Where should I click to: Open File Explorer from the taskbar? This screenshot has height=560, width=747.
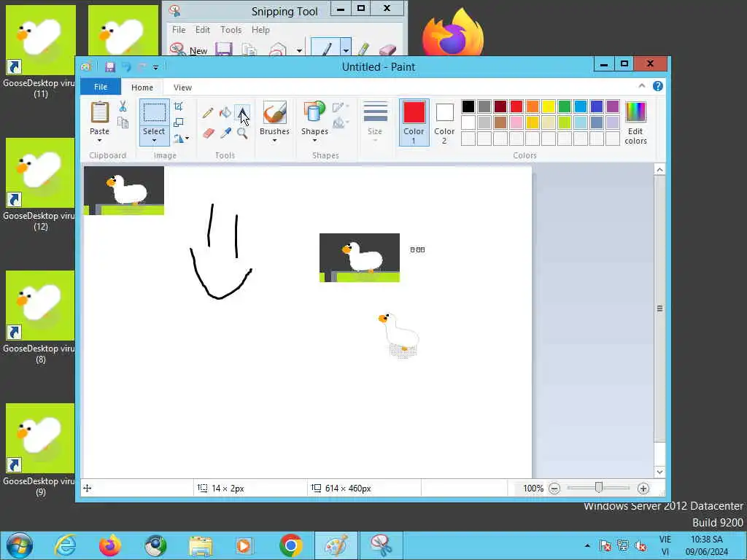[x=201, y=545]
